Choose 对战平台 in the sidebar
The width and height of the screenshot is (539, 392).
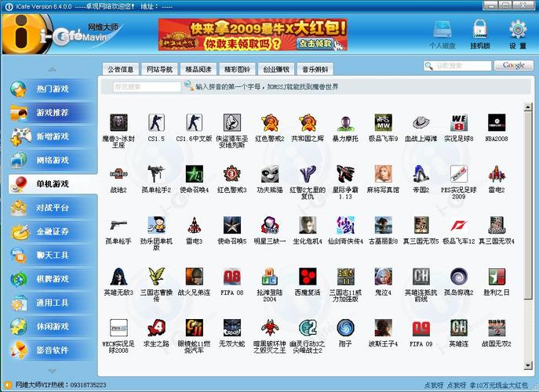pos(53,208)
